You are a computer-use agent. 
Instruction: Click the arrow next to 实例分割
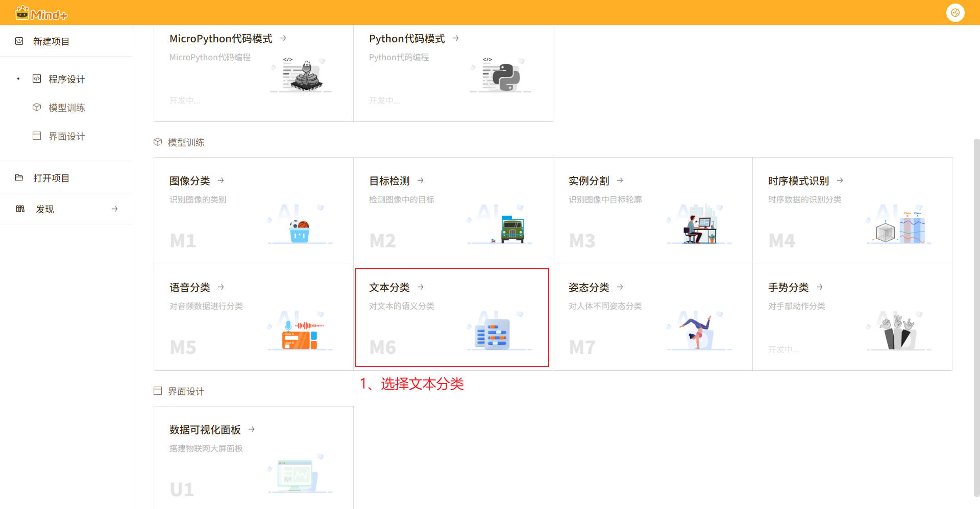[x=620, y=181]
